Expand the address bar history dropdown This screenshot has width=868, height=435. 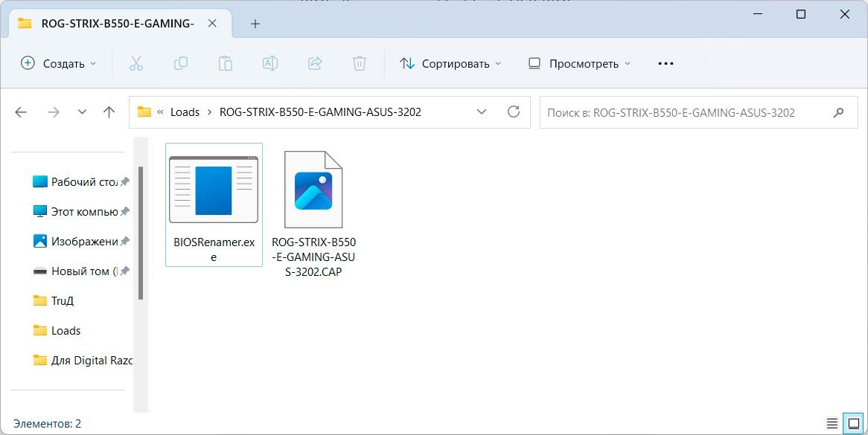(x=482, y=112)
